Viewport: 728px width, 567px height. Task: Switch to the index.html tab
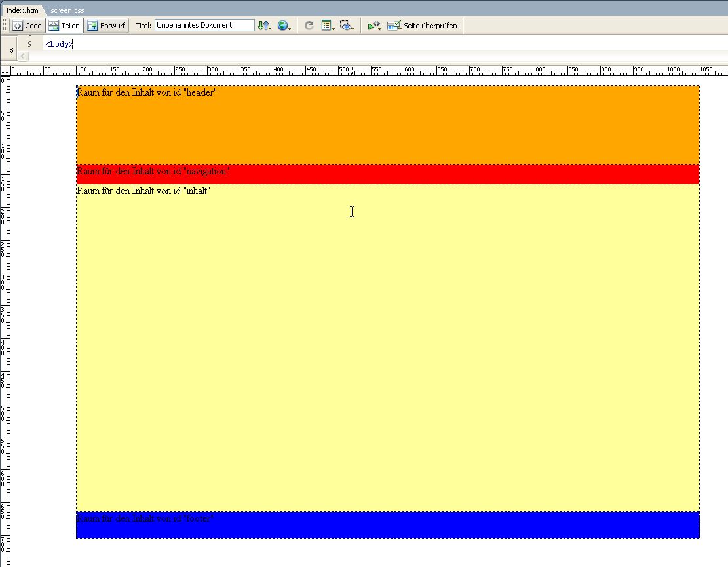[x=23, y=10]
